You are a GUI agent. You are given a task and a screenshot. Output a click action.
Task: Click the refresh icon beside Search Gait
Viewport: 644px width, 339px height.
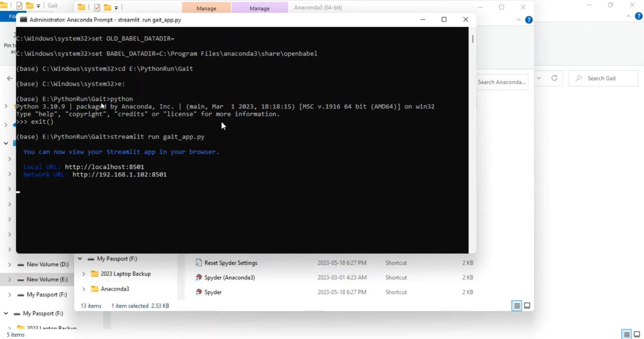click(x=554, y=78)
